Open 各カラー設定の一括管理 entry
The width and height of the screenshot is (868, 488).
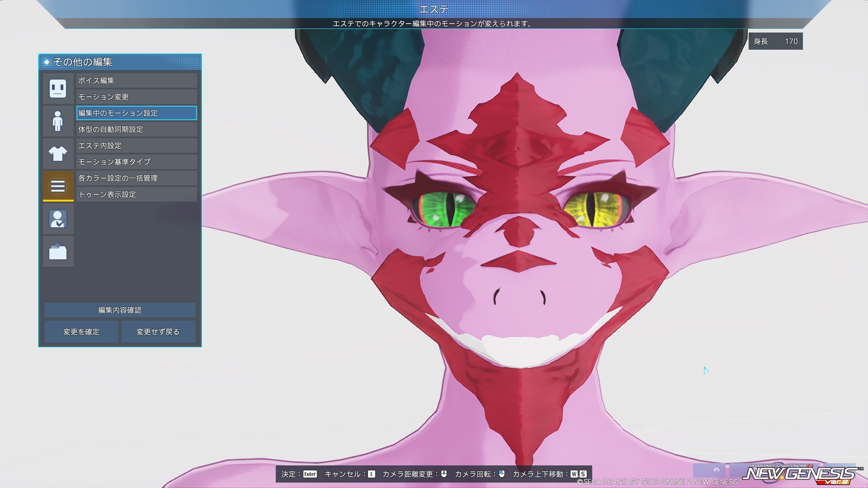(137, 178)
